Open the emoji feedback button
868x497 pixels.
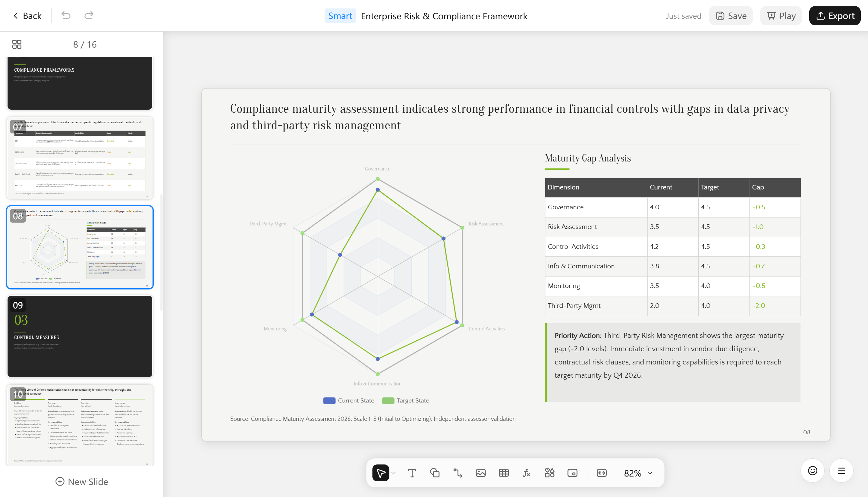click(813, 471)
